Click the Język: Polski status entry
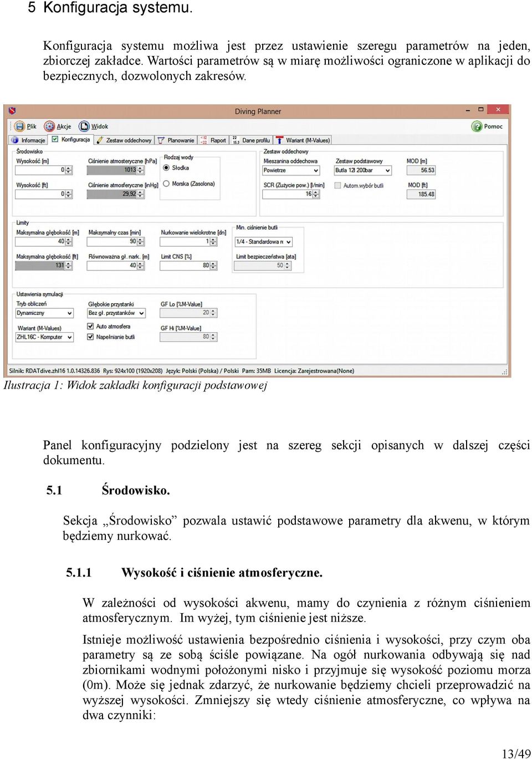The width and height of the screenshot is (532, 759). 202,371
